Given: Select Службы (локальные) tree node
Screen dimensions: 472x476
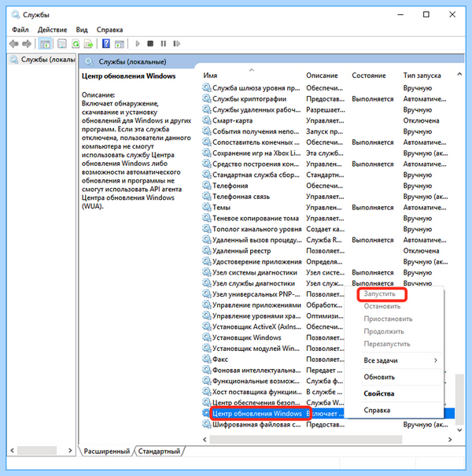Looking at the screenshot, I should (42, 60).
